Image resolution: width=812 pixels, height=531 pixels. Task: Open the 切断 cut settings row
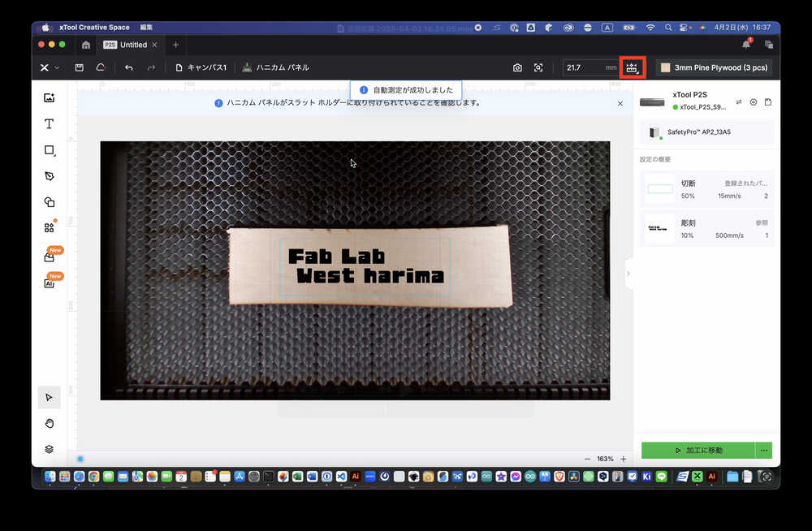click(707, 189)
